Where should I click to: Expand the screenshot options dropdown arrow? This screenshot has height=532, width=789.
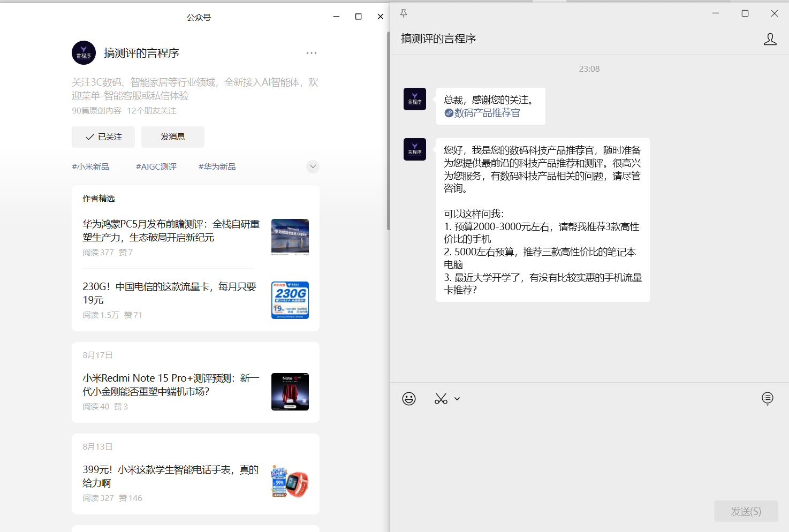[457, 399]
